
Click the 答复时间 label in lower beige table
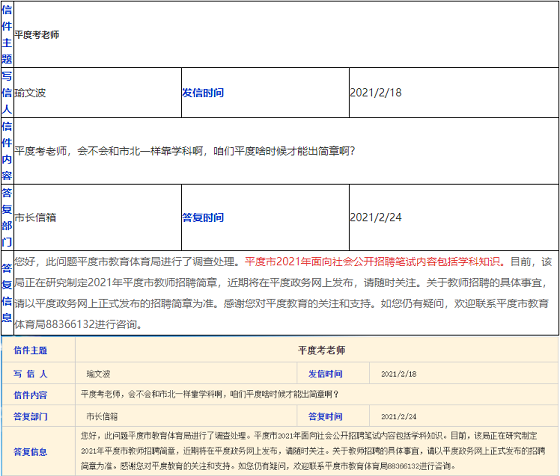tap(325, 416)
